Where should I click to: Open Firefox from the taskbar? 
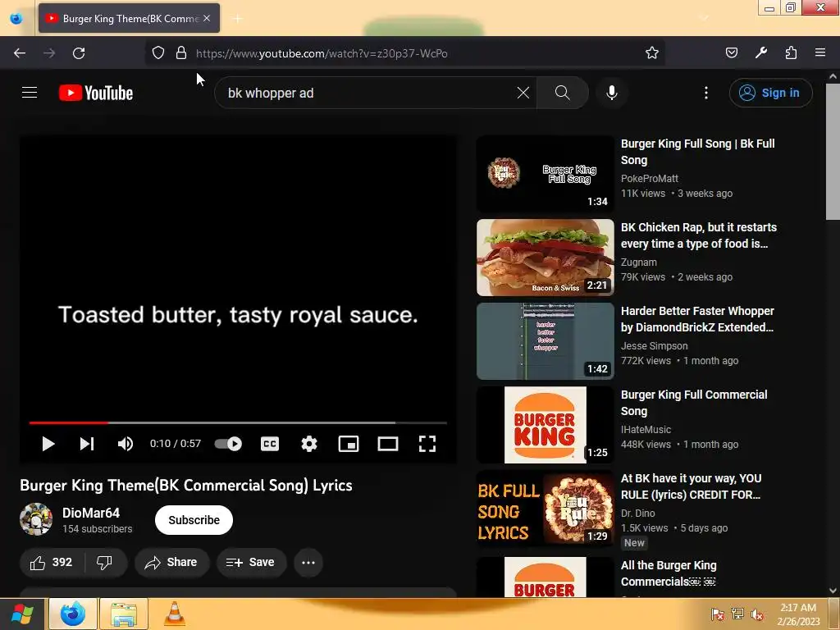pyautogui.click(x=73, y=614)
